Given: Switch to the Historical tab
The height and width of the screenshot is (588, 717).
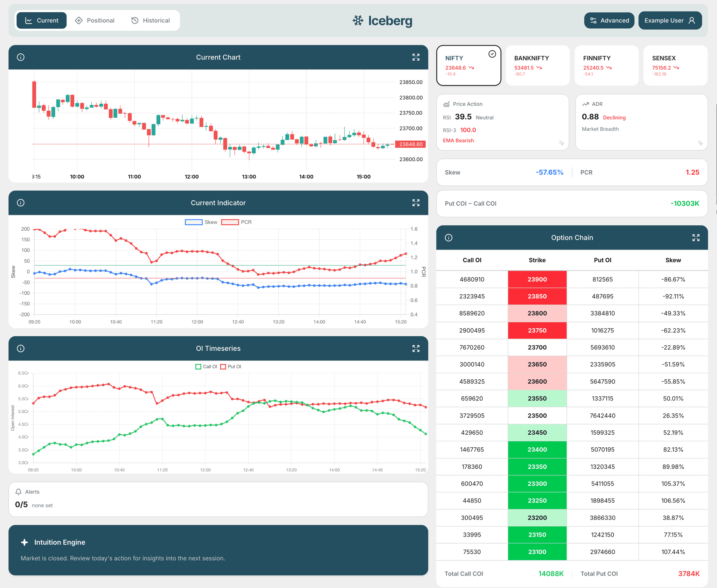Looking at the screenshot, I should click(151, 20).
